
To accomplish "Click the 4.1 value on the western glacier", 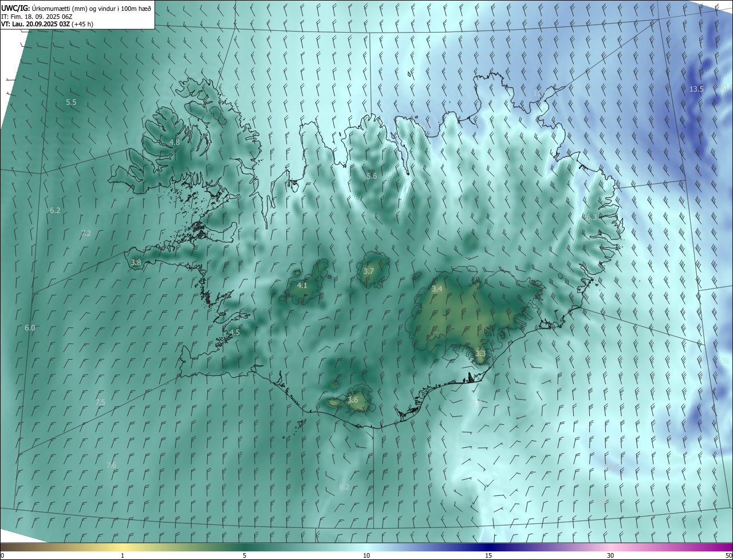I will click(302, 285).
